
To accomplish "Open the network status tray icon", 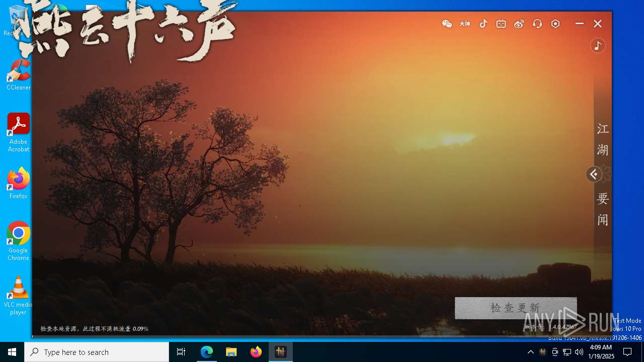I will (567, 352).
